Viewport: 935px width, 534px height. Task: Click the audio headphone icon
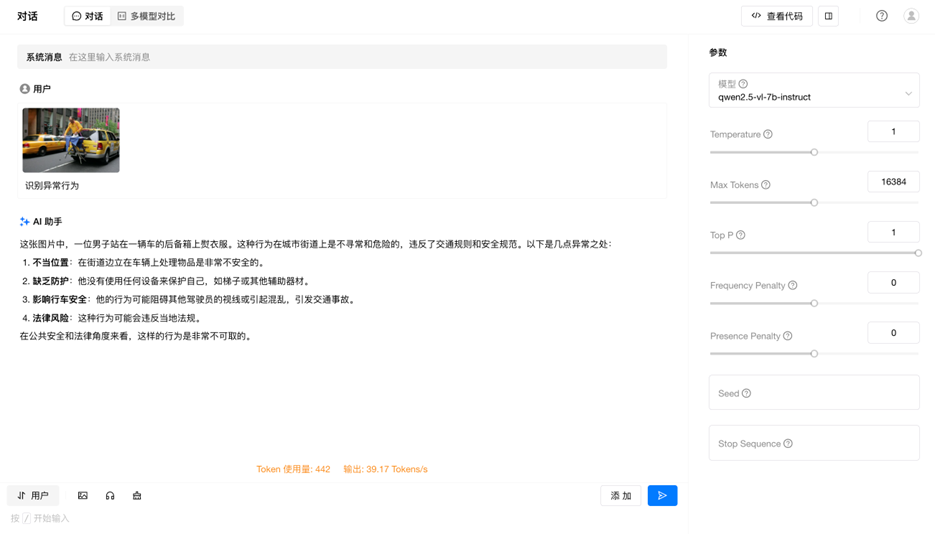(x=110, y=495)
